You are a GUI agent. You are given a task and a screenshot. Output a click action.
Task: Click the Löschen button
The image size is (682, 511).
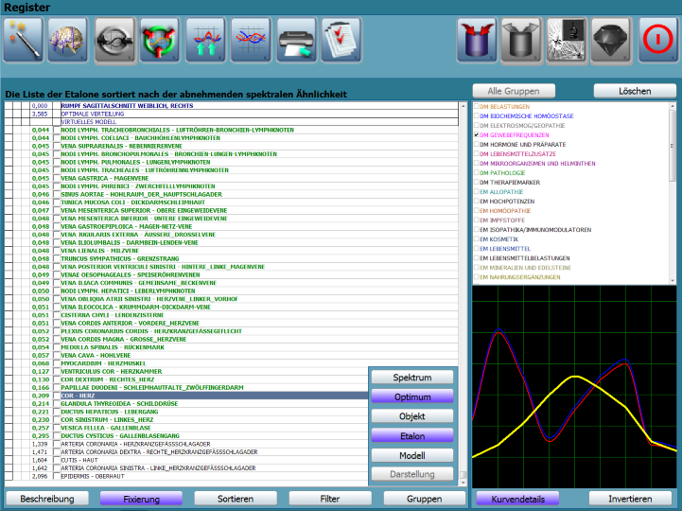coord(634,91)
